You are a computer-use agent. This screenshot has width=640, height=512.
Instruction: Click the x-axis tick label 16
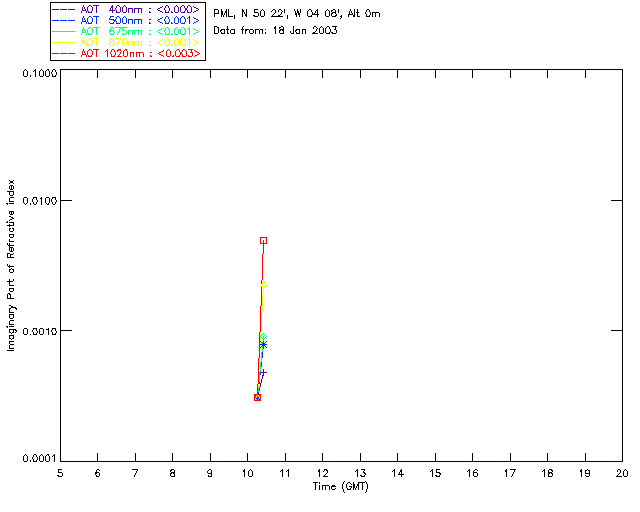click(x=472, y=473)
